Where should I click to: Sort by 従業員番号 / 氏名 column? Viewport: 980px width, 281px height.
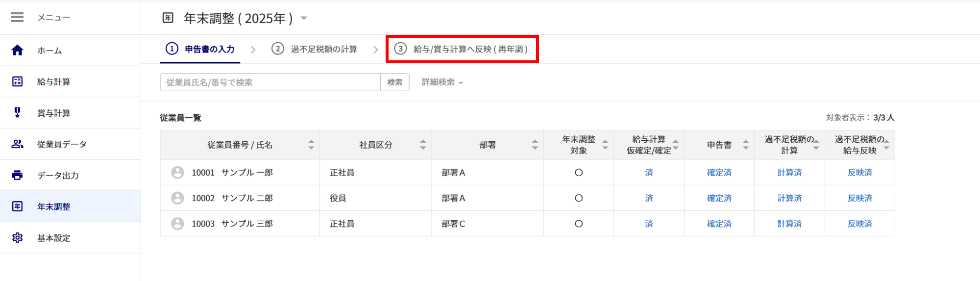(x=311, y=145)
